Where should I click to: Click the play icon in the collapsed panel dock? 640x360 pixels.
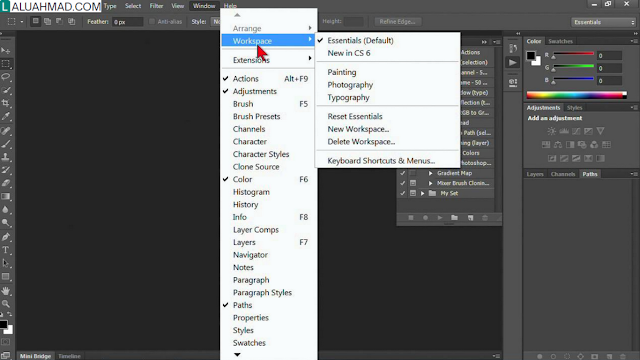[513, 62]
